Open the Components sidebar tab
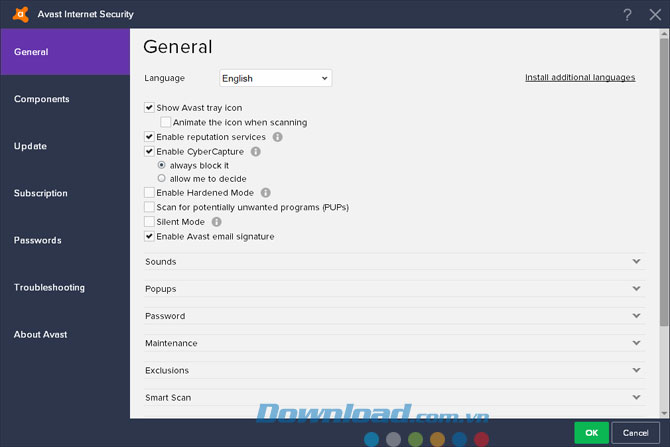 coord(65,99)
